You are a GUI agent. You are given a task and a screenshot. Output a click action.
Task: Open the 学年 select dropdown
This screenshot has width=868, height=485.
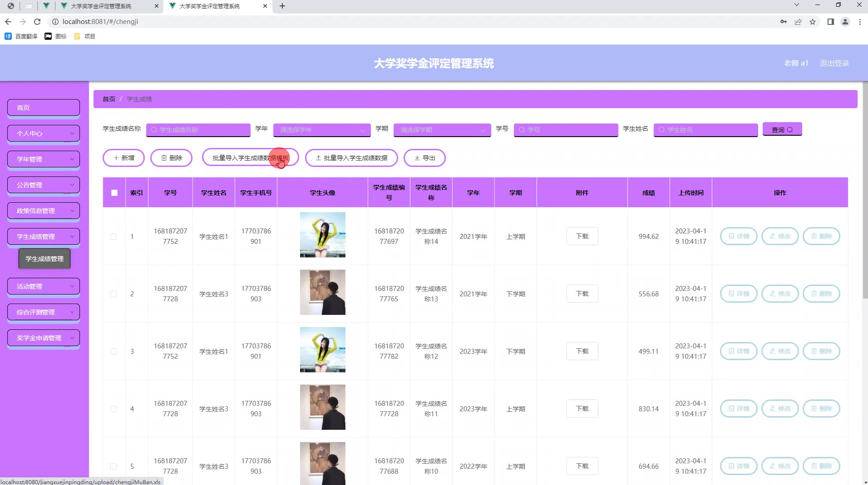tap(322, 130)
